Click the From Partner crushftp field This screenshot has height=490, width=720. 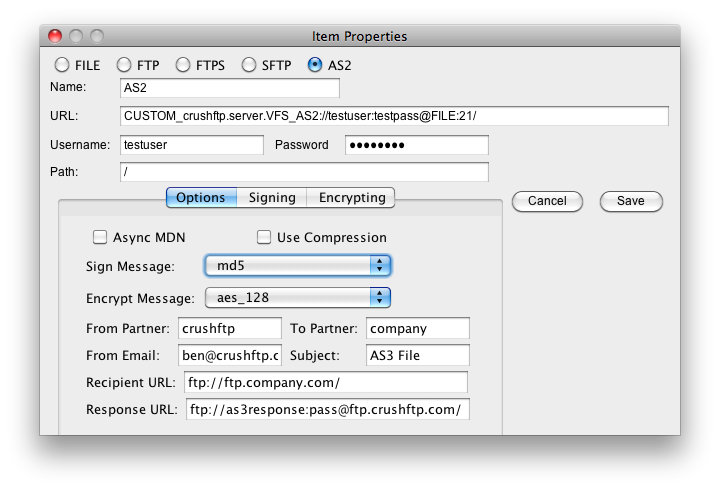(230, 328)
